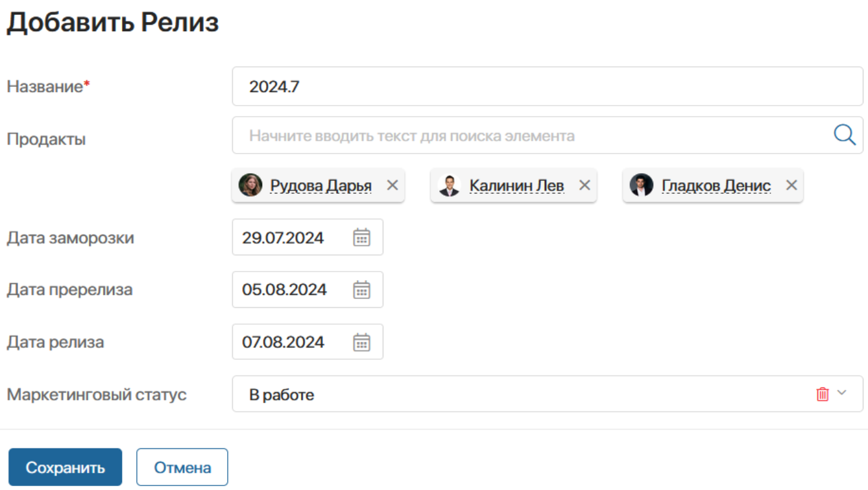Viewport: 868px width, 490px height.
Task: Select the 29.07.2024 date input
Action: (x=291, y=237)
